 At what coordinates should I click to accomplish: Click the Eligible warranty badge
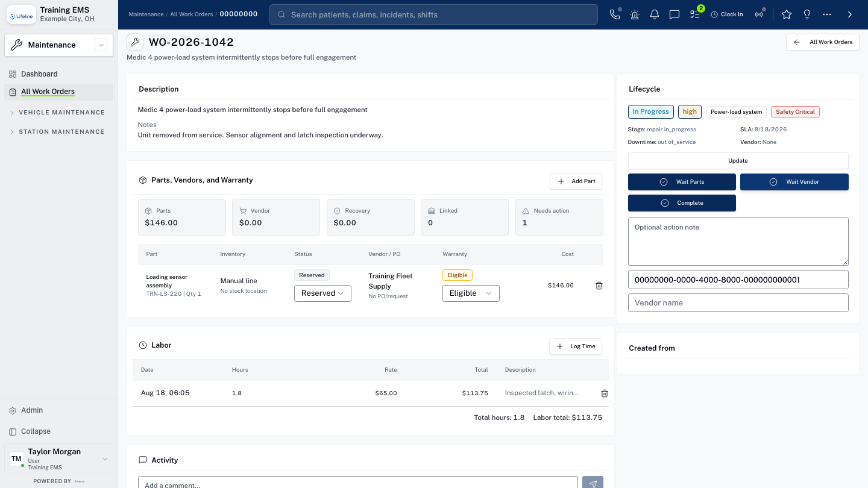click(458, 275)
